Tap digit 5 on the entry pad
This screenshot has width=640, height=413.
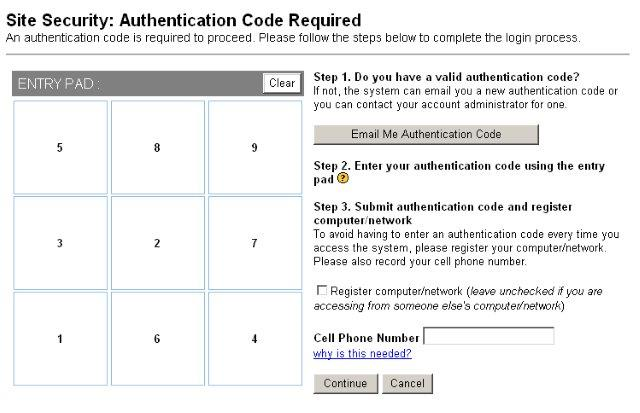click(x=60, y=147)
